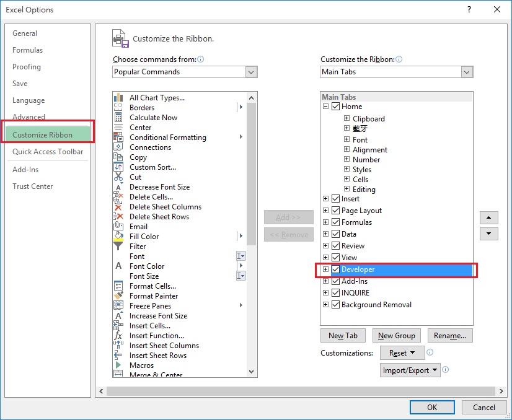
Task: Select the Macros command
Action: tap(141, 365)
